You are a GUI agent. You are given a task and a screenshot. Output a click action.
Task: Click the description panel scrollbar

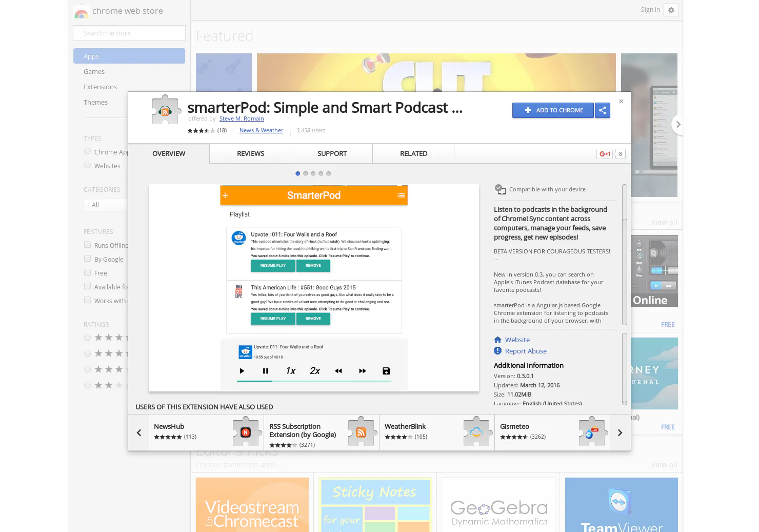(x=625, y=255)
